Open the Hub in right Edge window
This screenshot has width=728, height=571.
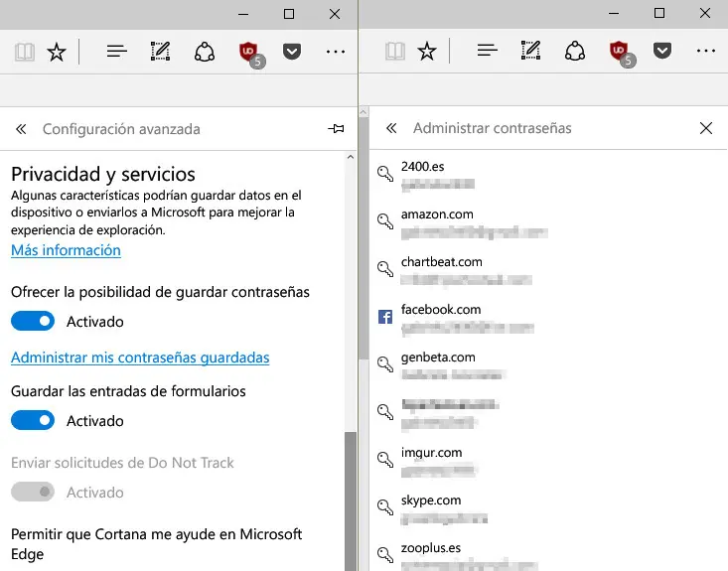pos(487,50)
